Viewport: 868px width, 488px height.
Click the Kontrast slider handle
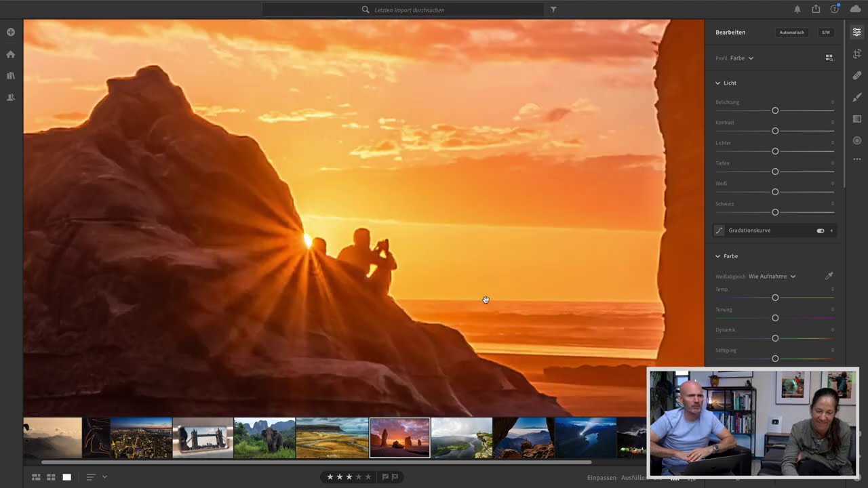775,131
